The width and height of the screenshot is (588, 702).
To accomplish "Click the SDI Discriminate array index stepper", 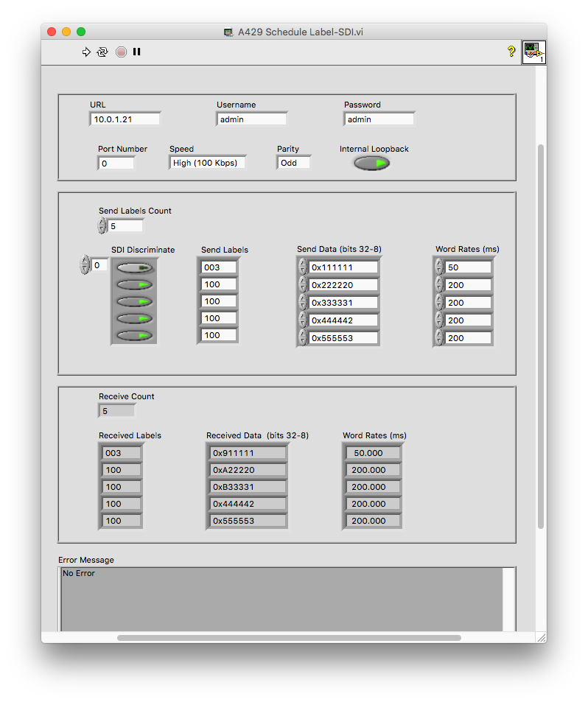I will pos(85,265).
